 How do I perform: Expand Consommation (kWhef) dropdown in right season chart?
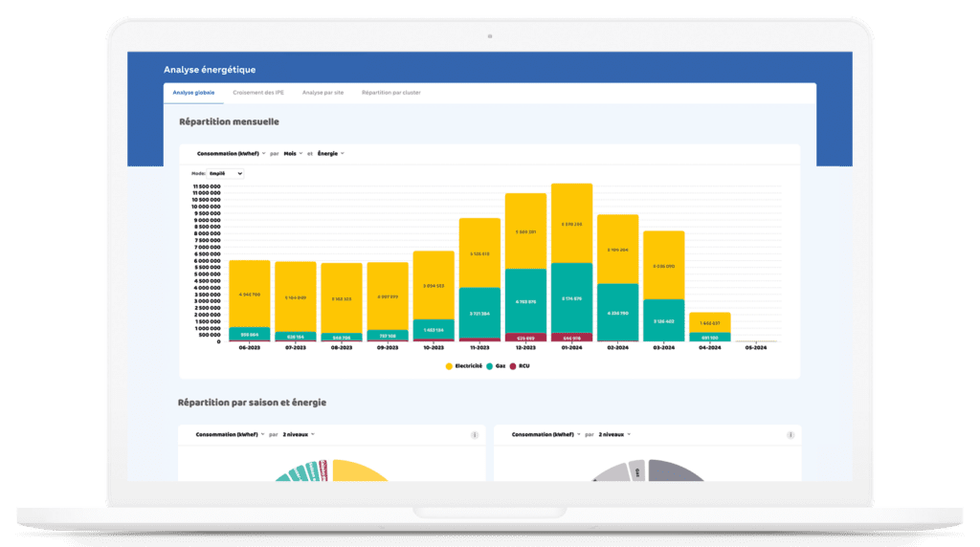point(546,434)
